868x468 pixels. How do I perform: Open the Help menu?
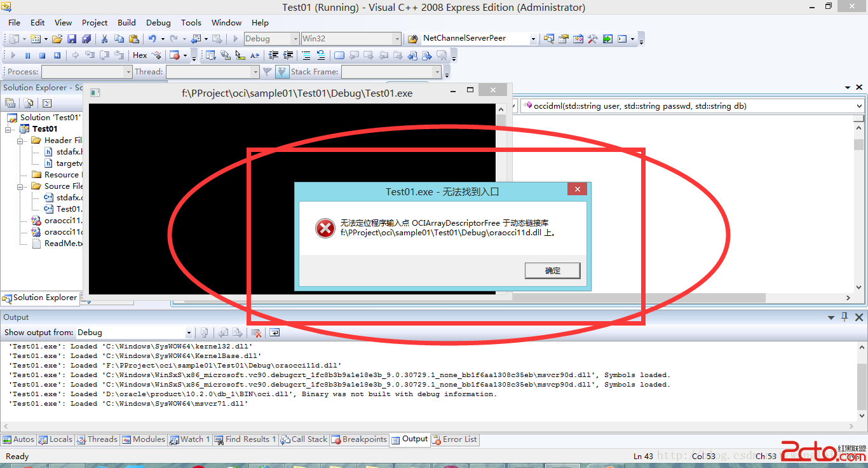click(x=260, y=23)
